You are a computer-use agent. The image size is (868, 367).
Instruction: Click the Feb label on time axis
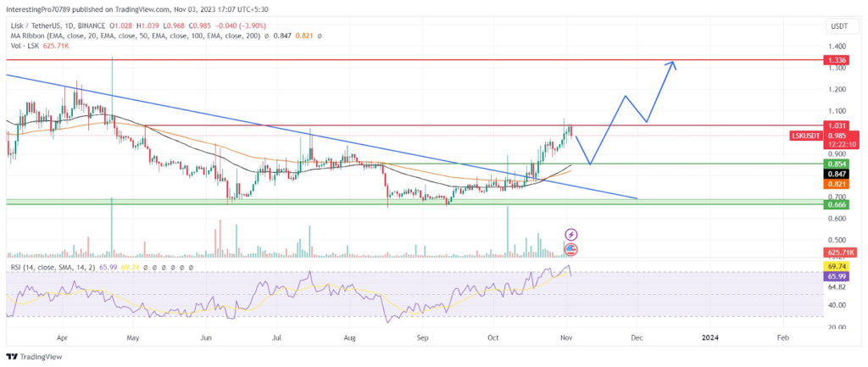point(782,336)
